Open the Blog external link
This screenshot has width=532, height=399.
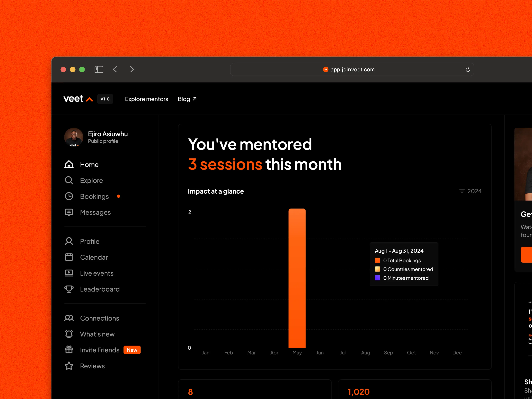tap(187, 99)
